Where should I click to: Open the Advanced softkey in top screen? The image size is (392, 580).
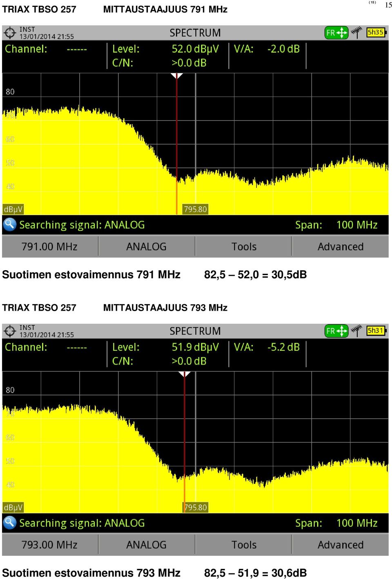pos(341,246)
